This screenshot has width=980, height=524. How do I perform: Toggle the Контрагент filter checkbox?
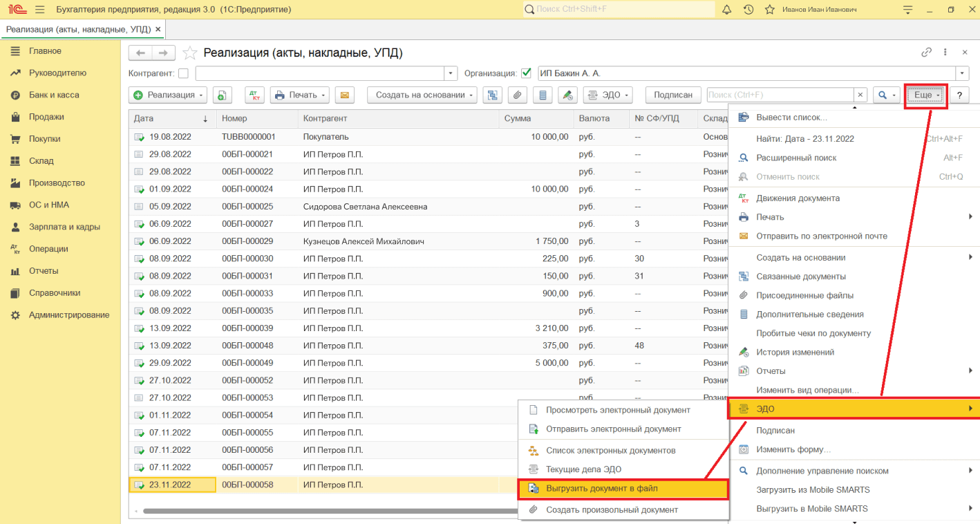[x=183, y=73]
